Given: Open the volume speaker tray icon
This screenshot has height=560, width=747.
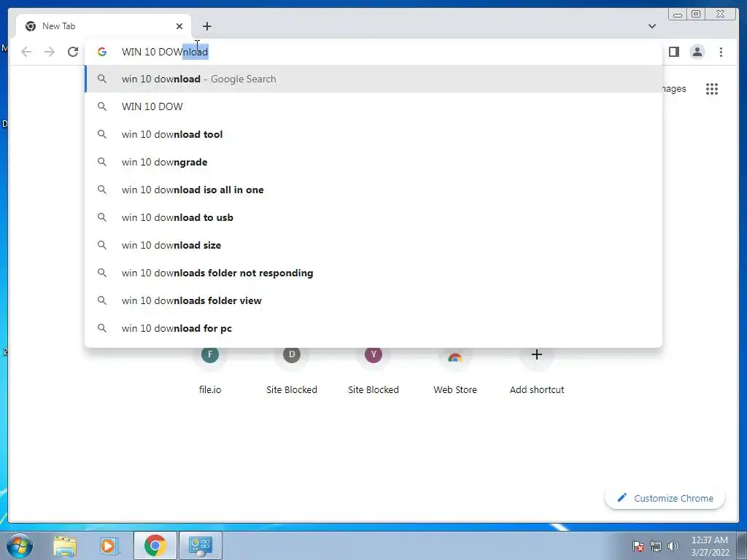Looking at the screenshot, I should (673, 546).
